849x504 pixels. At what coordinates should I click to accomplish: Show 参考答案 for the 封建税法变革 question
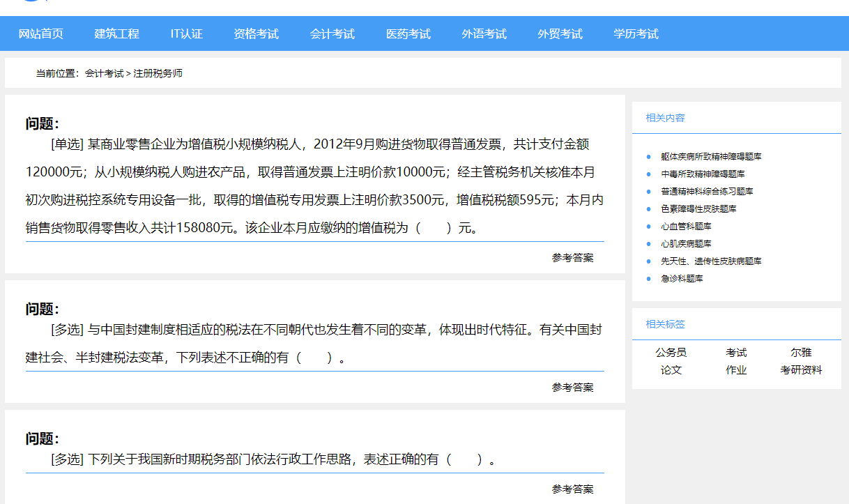(573, 388)
